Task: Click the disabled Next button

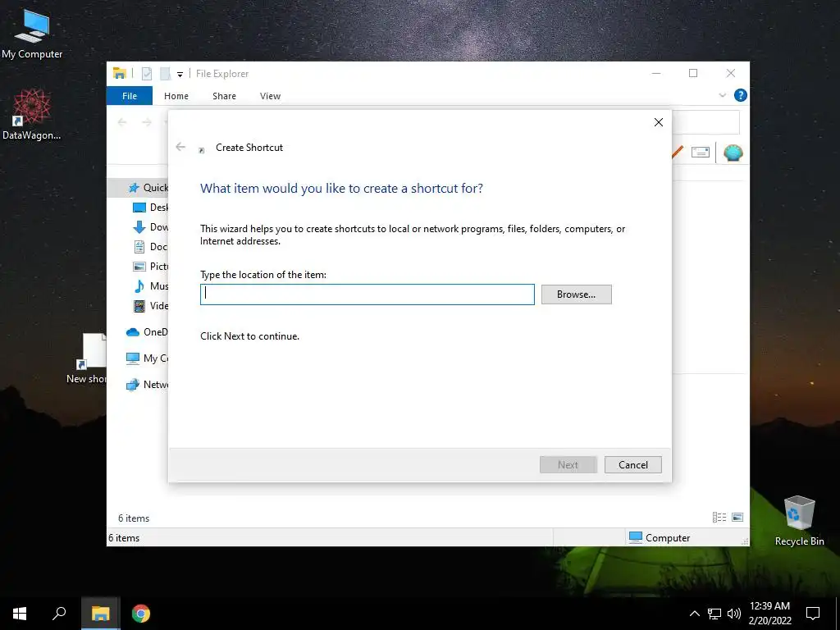Action: pos(568,465)
